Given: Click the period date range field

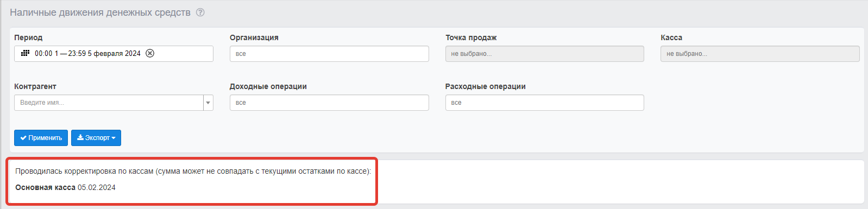Looking at the screenshot, I should coord(114,54).
